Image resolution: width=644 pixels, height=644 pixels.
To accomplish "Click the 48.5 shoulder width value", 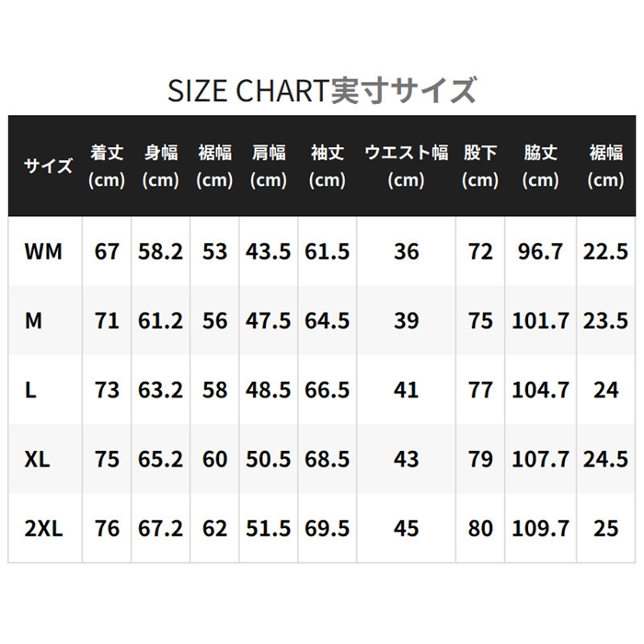I will 269,389.
